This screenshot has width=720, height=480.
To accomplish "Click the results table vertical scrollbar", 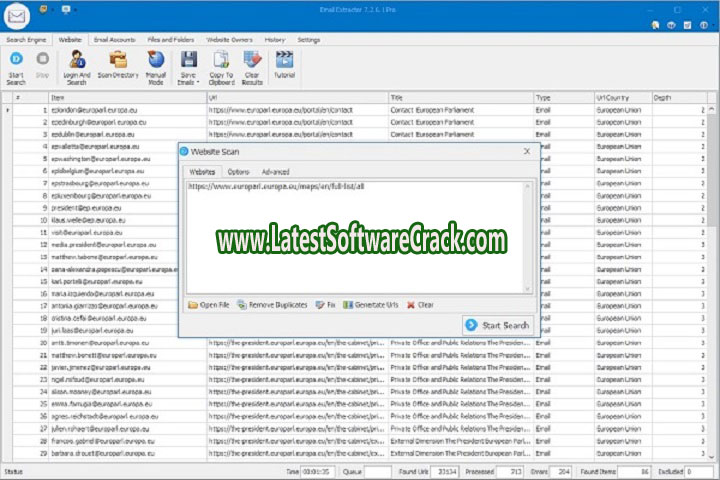I will [x=712, y=282].
